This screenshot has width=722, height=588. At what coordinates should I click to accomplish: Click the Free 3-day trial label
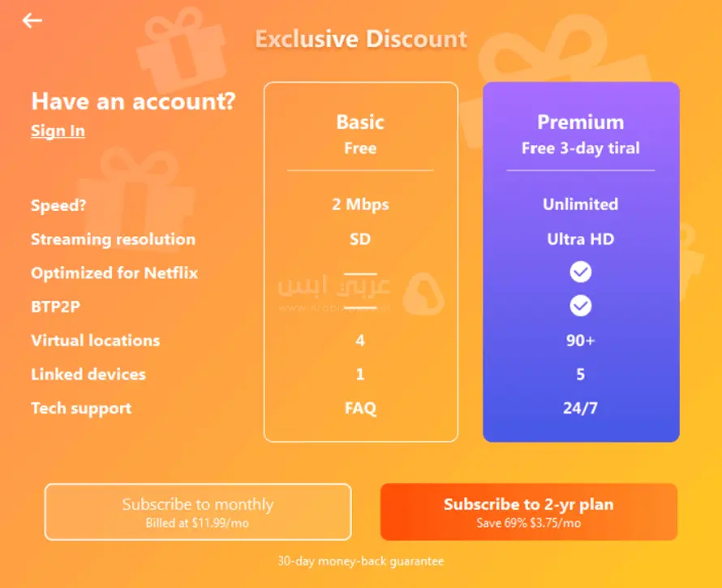point(580,148)
